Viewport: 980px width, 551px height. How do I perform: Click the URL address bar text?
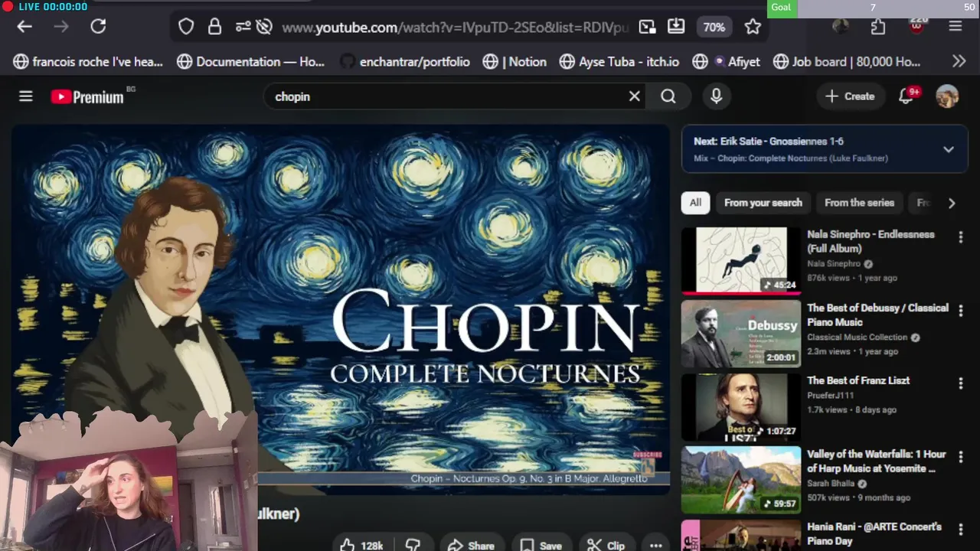(455, 28)
